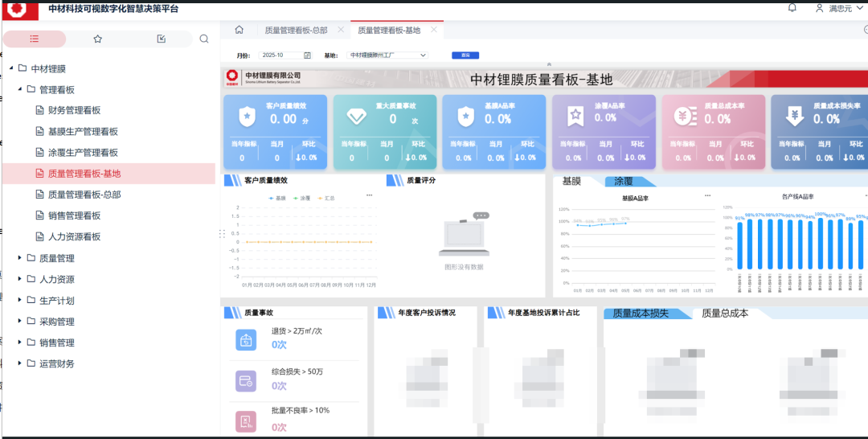The width and height of the screenshot is (868, 439).
Task: Open the favorites star icon in sidebar
Action: (x=98, y=39)
